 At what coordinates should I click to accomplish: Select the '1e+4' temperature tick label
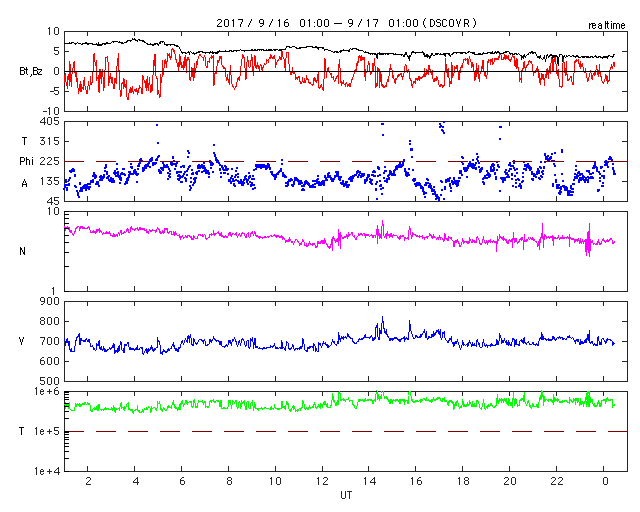pyautogui.click(x=47, y=472)
